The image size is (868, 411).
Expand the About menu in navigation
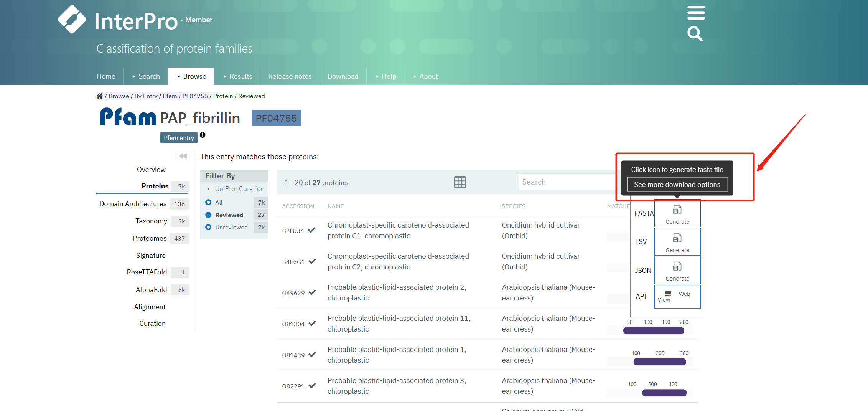(x=425, y=76)
